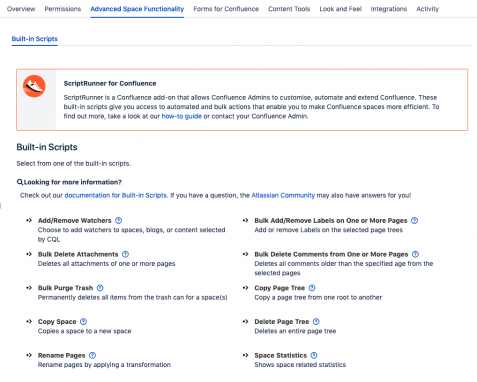
Task: Click 'Rename pages by applying a transformation' text
Action: point(104,365)
